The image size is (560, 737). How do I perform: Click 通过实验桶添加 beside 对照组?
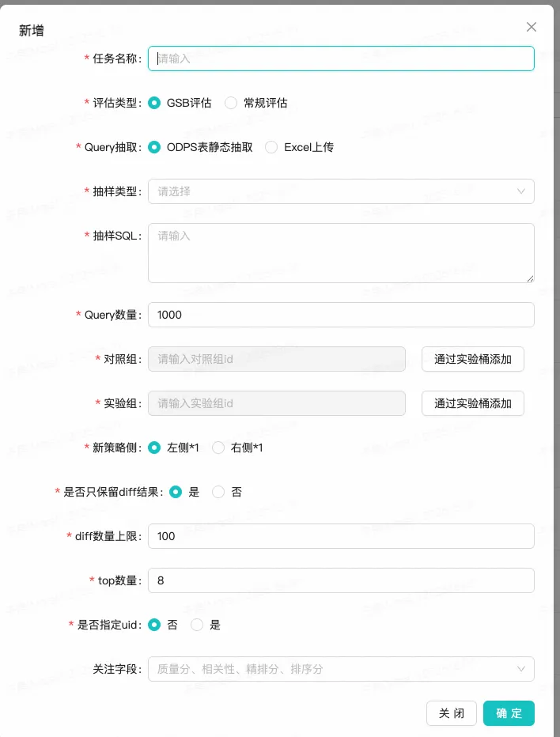(x=472, y=359)
